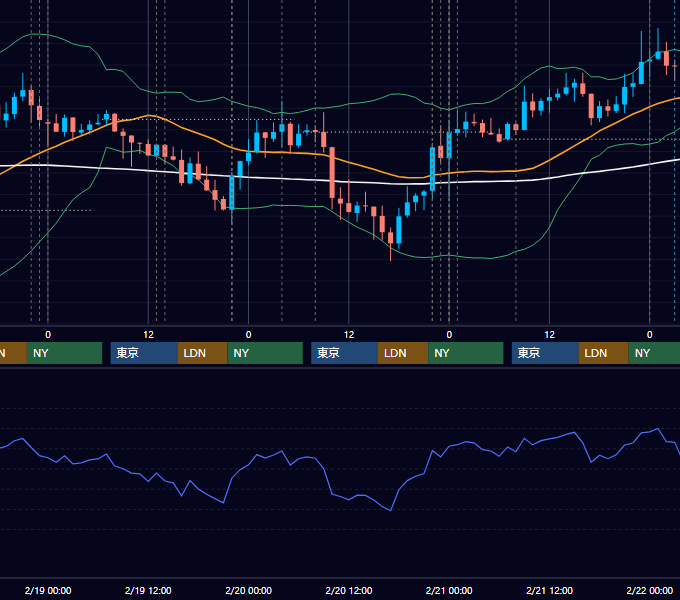Viewport: 680px width, 600px height.
Task: Click the hour label 0 above 2/20 00:00
Action: click(x=248, y=335)
